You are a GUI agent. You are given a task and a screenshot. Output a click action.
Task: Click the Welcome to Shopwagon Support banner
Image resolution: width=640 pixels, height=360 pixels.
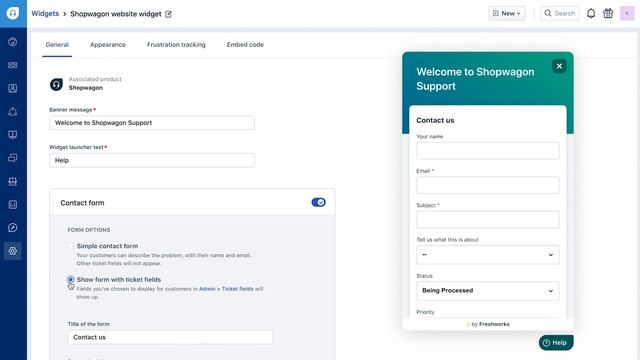(x=475, y=79)
